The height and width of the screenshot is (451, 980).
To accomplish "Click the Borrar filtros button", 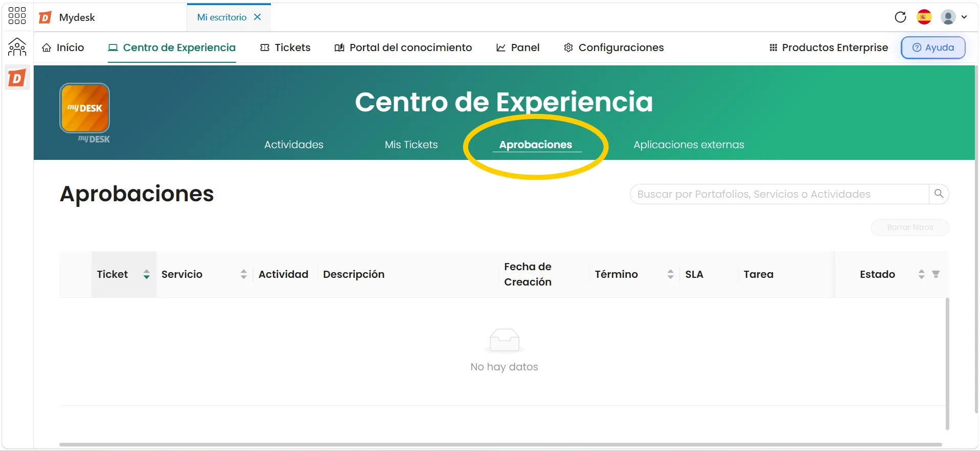I will (910, 227).
